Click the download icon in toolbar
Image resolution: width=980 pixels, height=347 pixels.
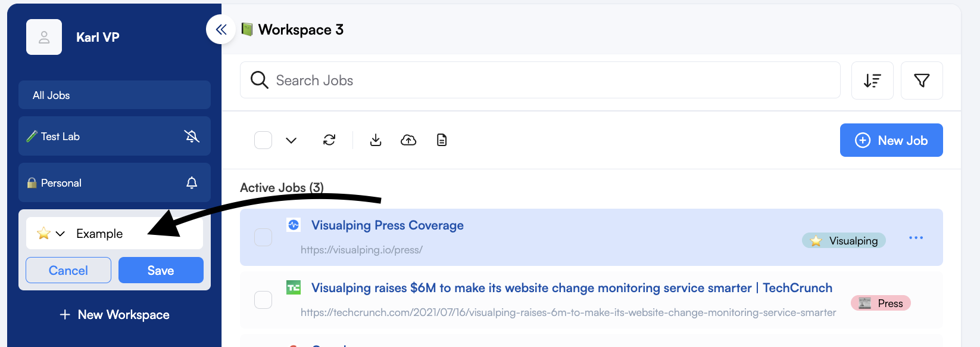click(376, 140)
